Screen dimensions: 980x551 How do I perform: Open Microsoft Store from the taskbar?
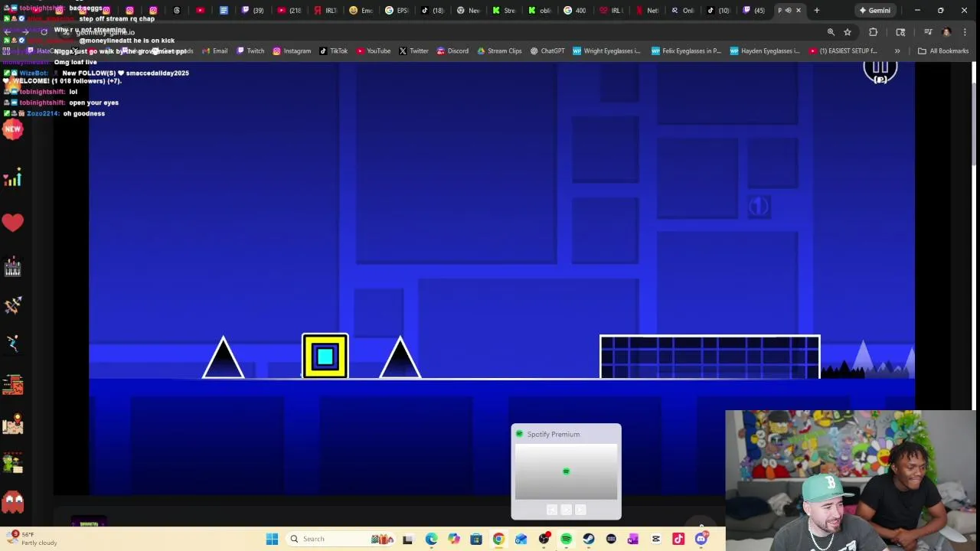[476, 540]
